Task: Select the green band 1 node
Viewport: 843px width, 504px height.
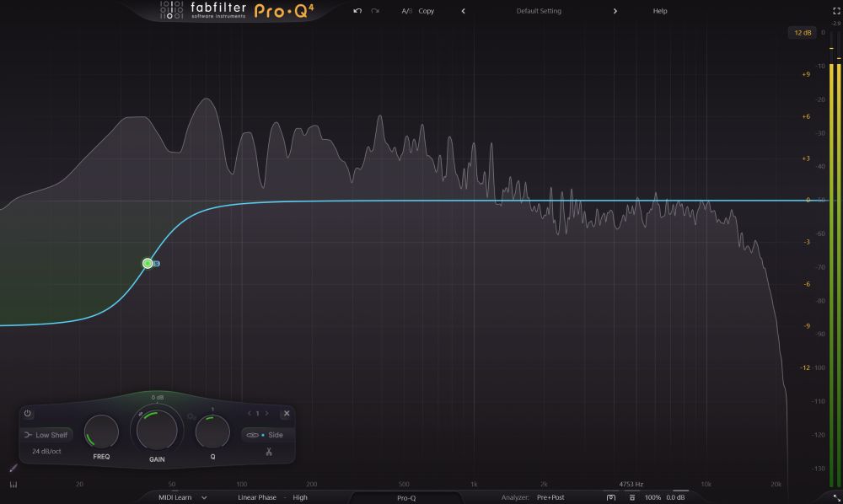Action: click(148, 263)
